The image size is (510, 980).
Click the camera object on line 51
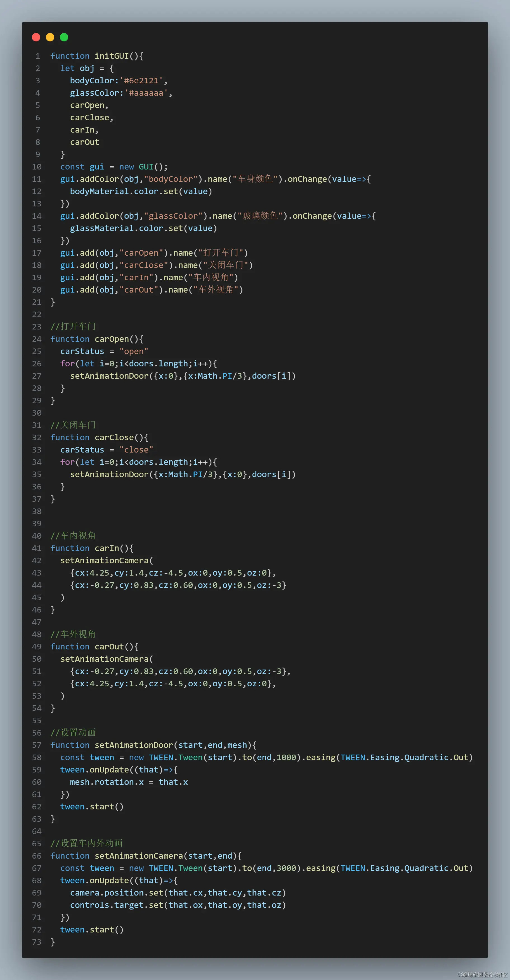pyautogui.click(x=180, y=671)
